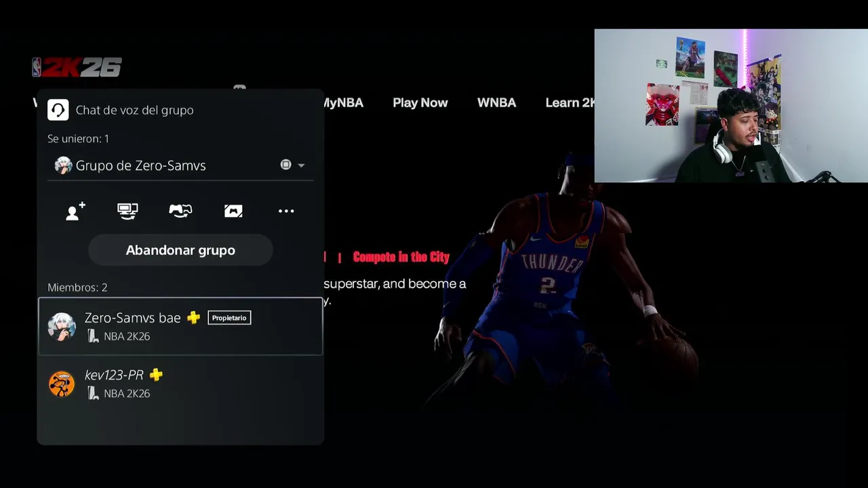Click the Compete in the City text

click(401, 257)
